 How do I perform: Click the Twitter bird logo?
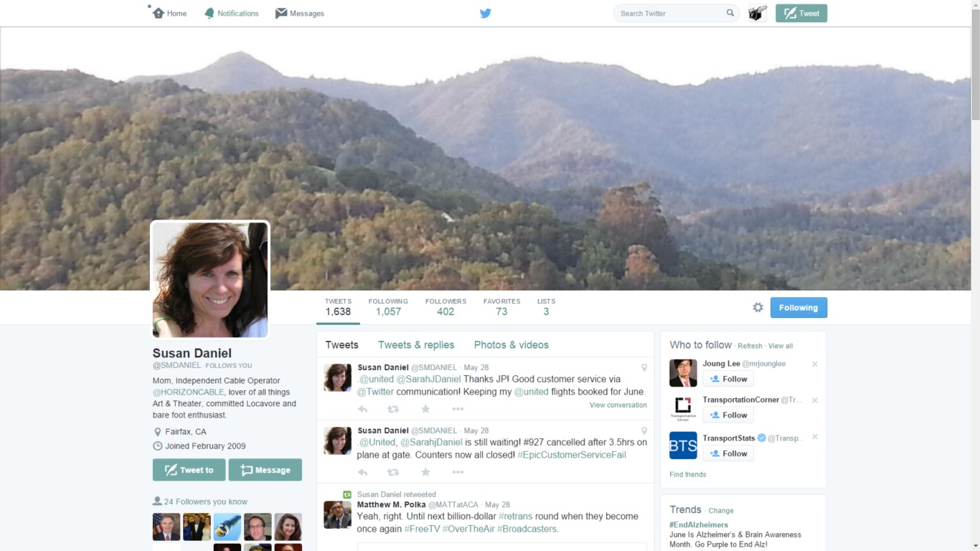[486, 13]
